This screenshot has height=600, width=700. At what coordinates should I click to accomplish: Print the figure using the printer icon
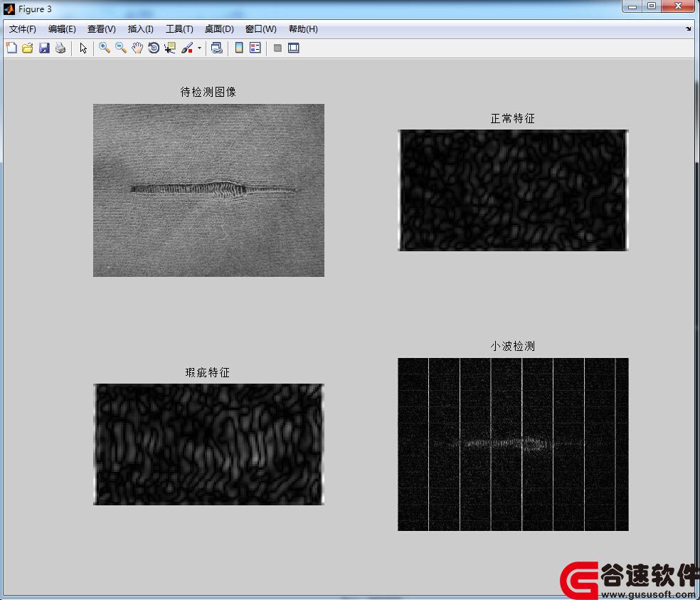60,48
